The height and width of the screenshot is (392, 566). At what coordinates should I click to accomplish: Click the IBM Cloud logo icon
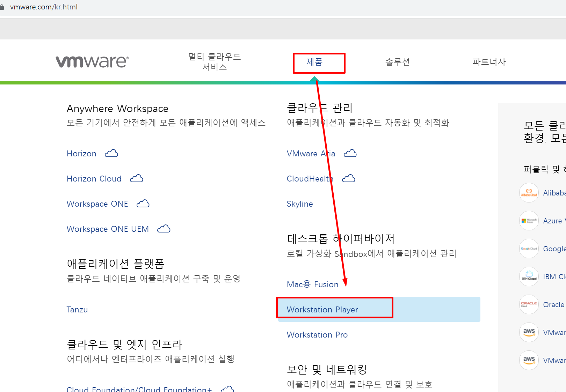(x=529, y=276)
